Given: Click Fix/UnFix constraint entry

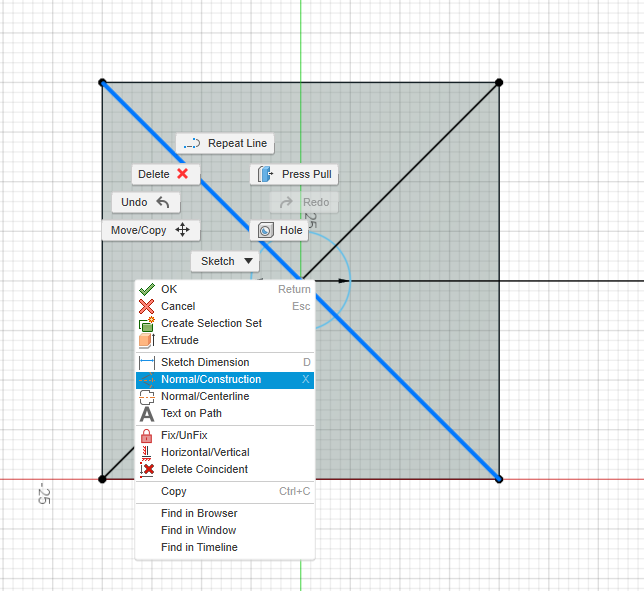Looking at the screenshot, I should 225,435.
